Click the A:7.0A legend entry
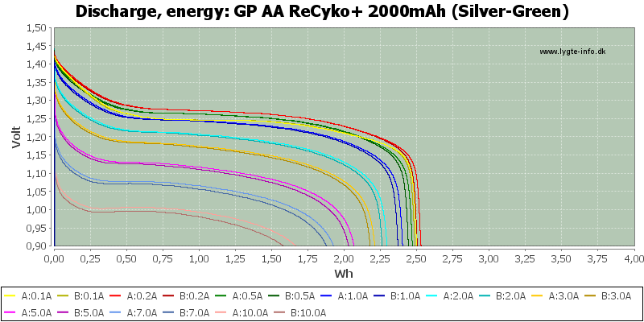Viewport: 644px width, 322px height. click(134, 312)
